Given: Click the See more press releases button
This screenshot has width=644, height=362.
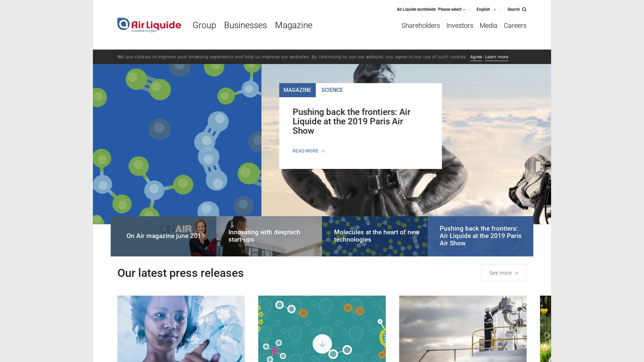Looking at the screenshot, I should pyautogui.click(x=504, y=273).
